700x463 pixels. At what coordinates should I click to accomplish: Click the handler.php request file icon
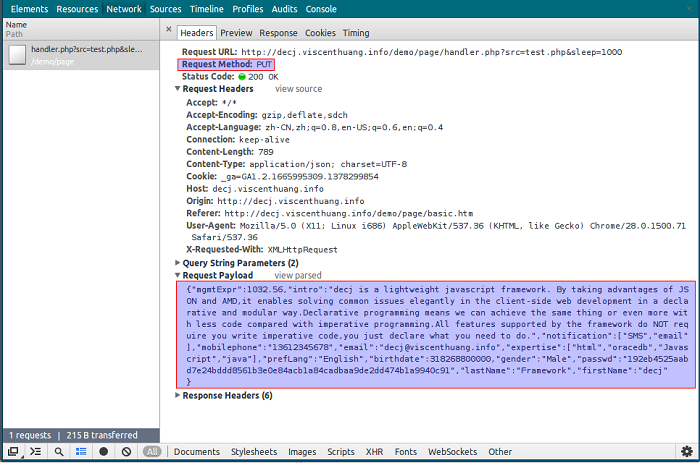click(17, 55)
